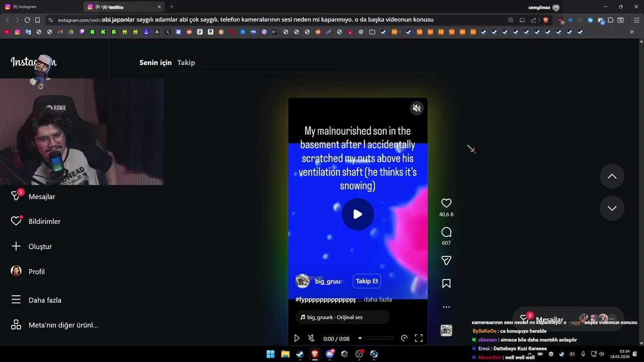Expand the caption with daha fazla

[377, 300]
